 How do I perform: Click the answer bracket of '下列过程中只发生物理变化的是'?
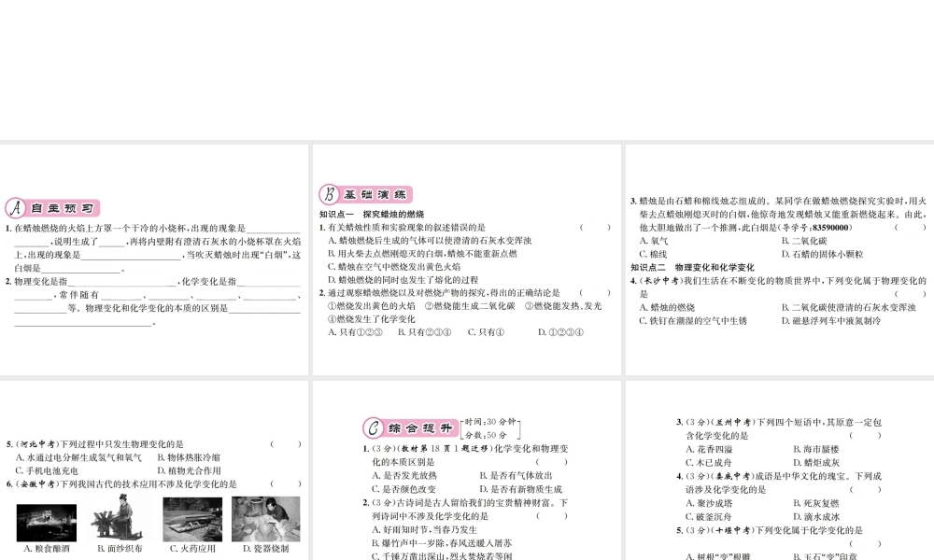286,444
